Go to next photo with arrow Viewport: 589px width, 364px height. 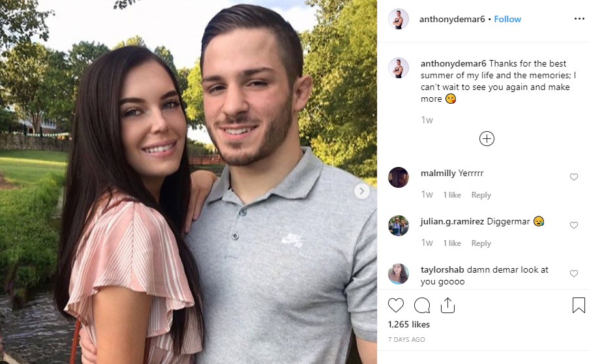point(362,191)
